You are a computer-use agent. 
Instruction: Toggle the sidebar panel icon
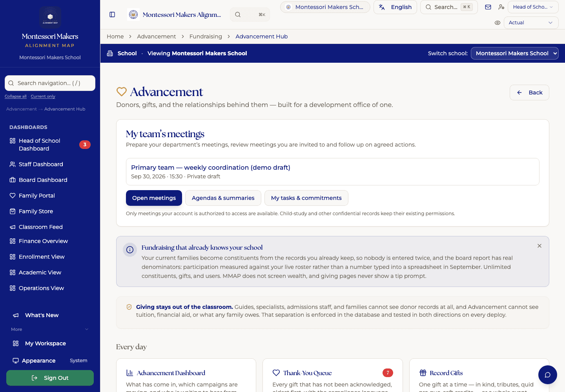click(x=112, y=15)
